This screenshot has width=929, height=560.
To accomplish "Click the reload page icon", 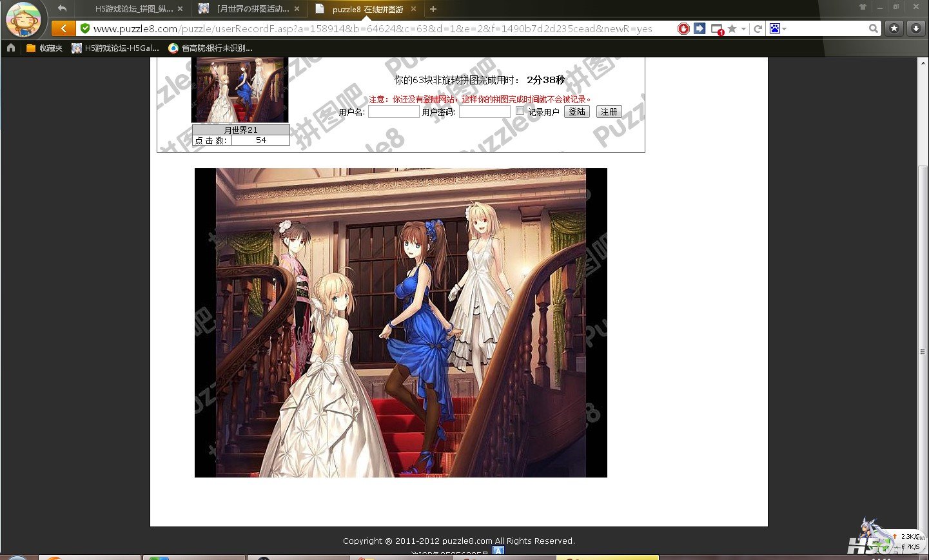I will pos(758,28).
